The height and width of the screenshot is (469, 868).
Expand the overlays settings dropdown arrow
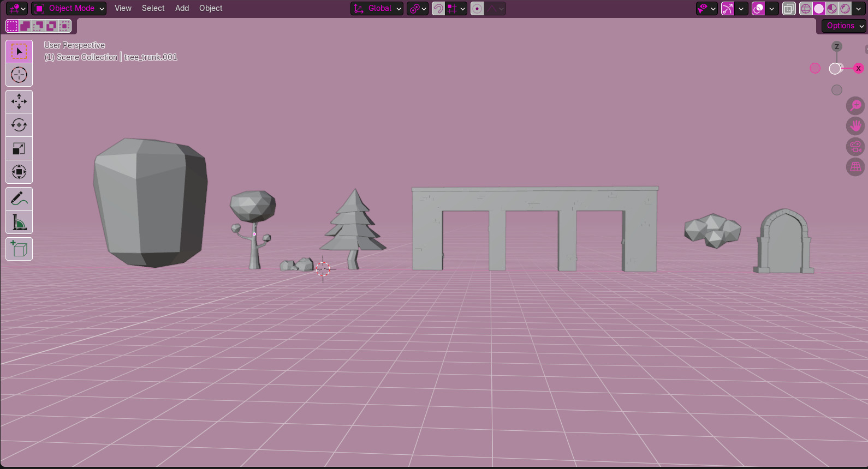coord(771,8)
